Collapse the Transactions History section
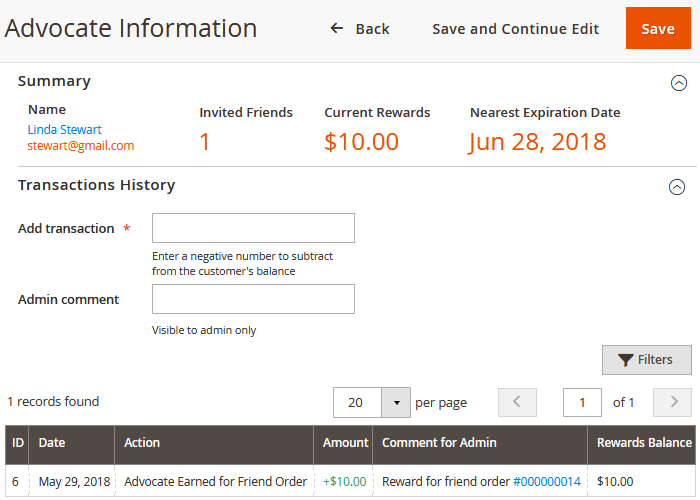700x500 pixels. pyautogui.click(x=677, y=187)
